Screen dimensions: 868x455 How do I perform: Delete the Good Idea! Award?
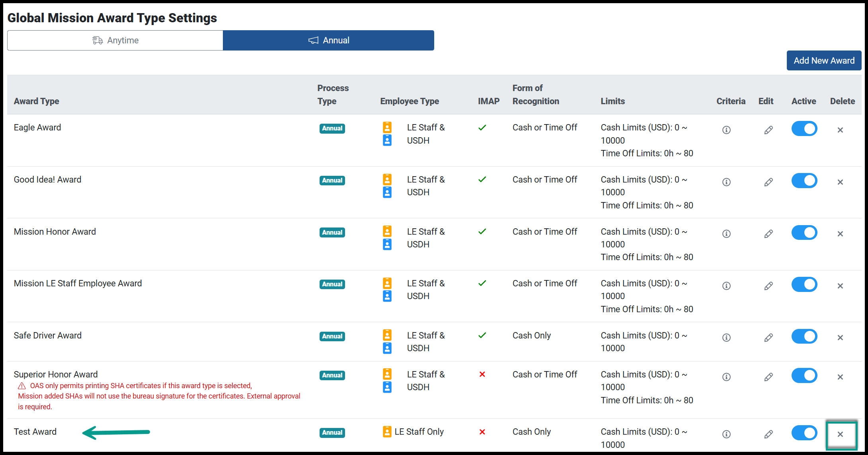click(840, 182)
